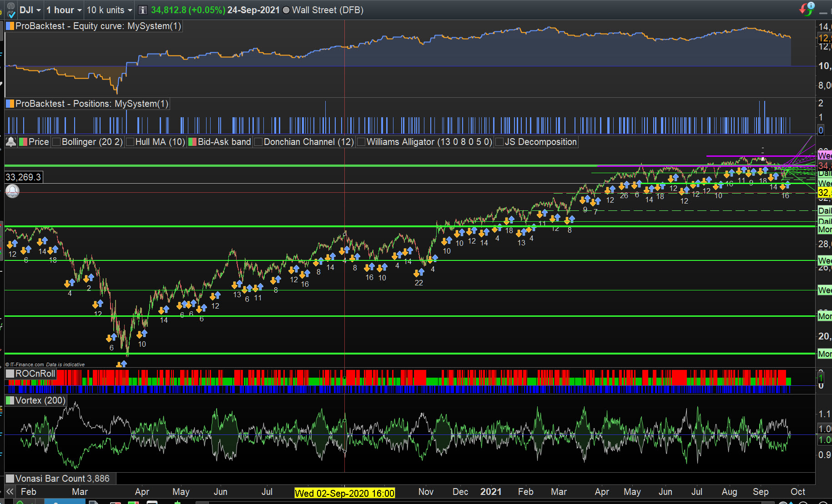The width and height of the screenshot is (832, 504).
Task: Click the Wed 02-Sep-2020 16:00 date label
Action: pyautogui.click(x=344, y=493)
